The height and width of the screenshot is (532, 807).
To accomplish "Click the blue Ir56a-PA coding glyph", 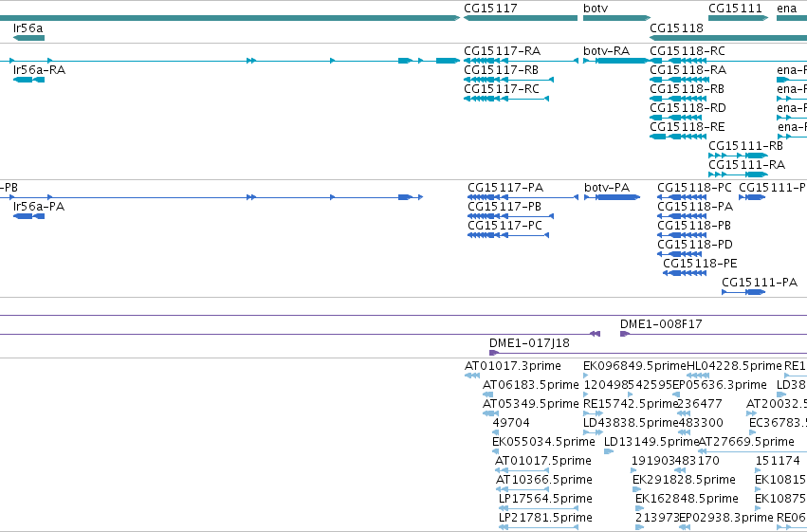I will [28, 216].
